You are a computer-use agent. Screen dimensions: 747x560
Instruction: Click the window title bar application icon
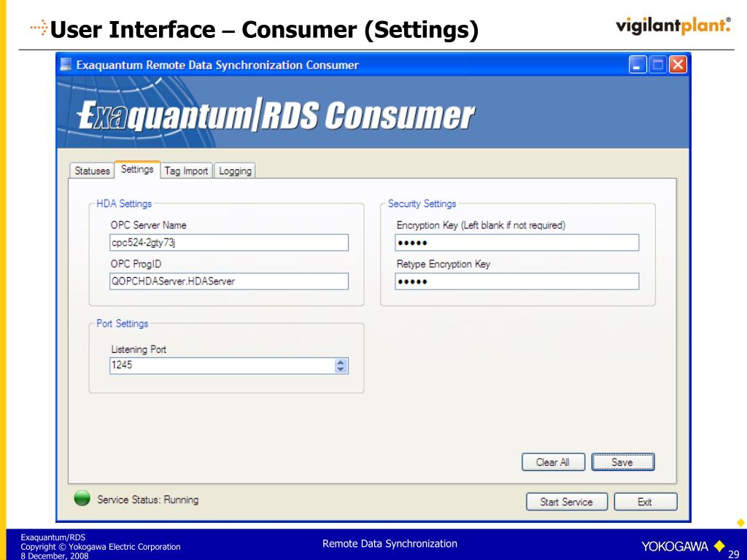coord(66,64)
